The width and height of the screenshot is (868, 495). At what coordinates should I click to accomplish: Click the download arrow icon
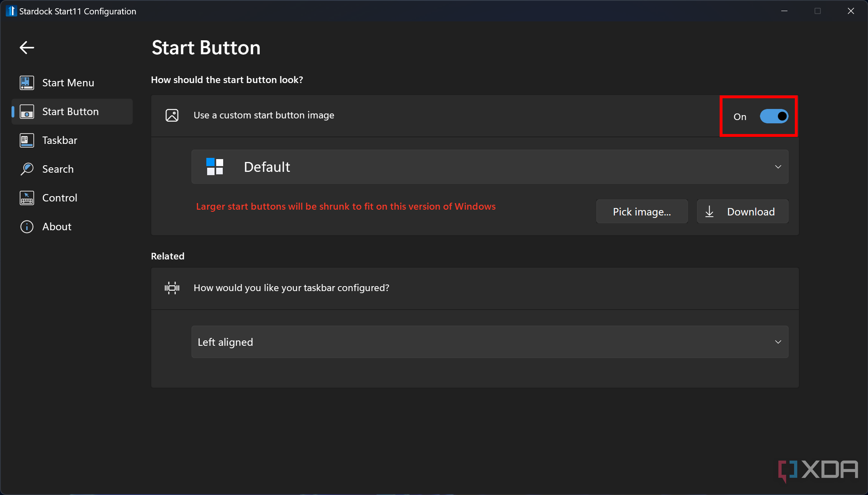(709, 212)
